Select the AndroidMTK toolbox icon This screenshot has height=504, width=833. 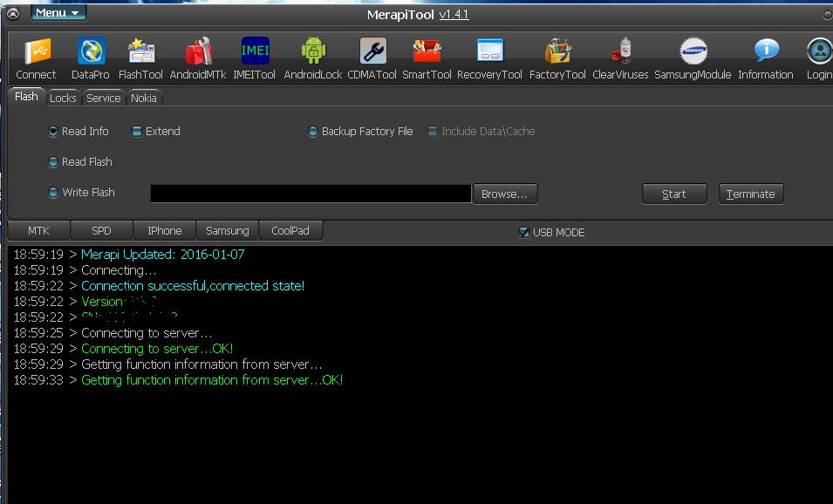pos(198,51)
